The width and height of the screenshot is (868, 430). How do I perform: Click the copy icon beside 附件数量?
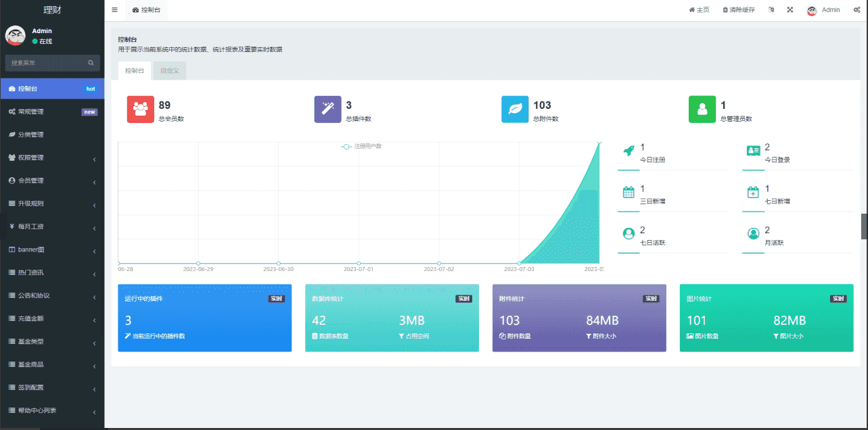click(502, 336)
